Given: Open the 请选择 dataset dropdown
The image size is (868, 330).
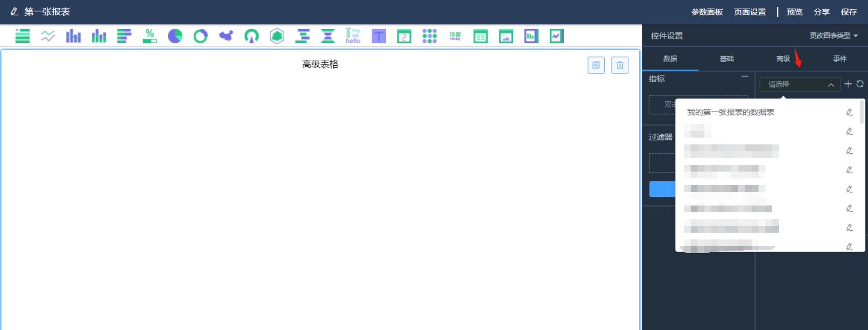Looking at the screenshot, I should (x=800, y=84).
